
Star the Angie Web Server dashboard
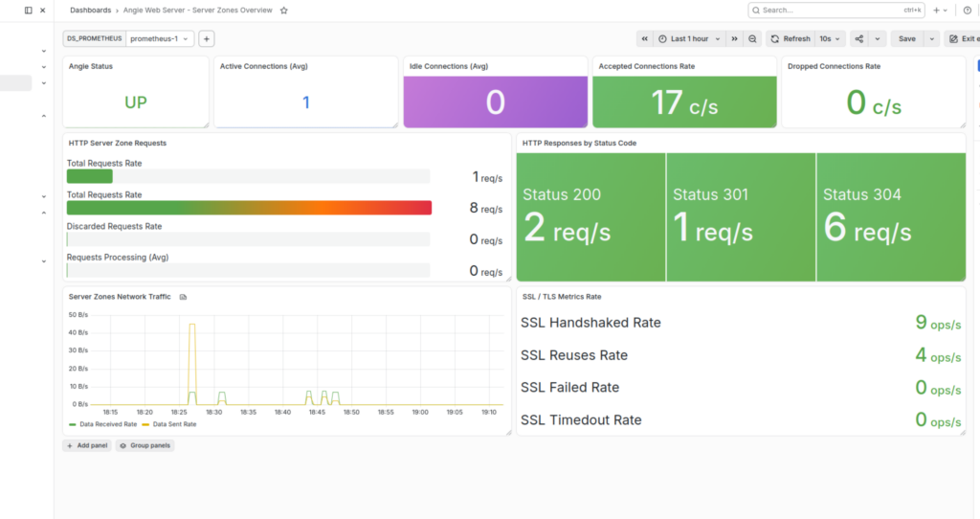283,10
